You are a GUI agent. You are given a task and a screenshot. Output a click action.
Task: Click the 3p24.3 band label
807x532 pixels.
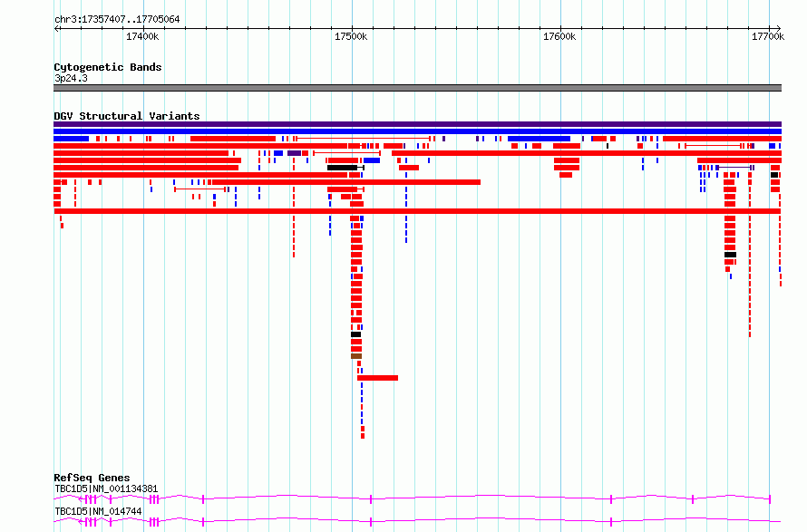click(71, 78)
